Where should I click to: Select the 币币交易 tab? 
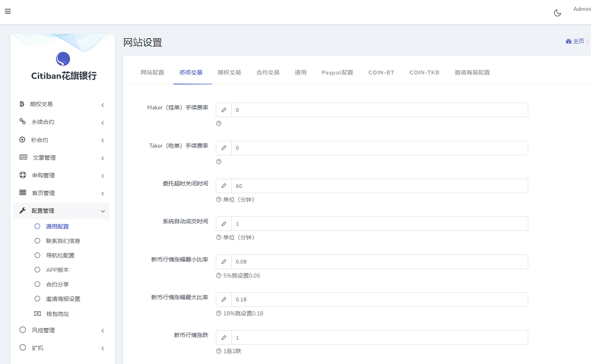point(191,72)
